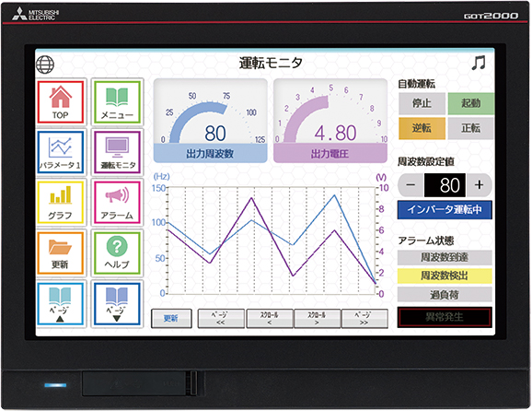Open the ヘルプ question mark icon

click(x=117, y=253)
